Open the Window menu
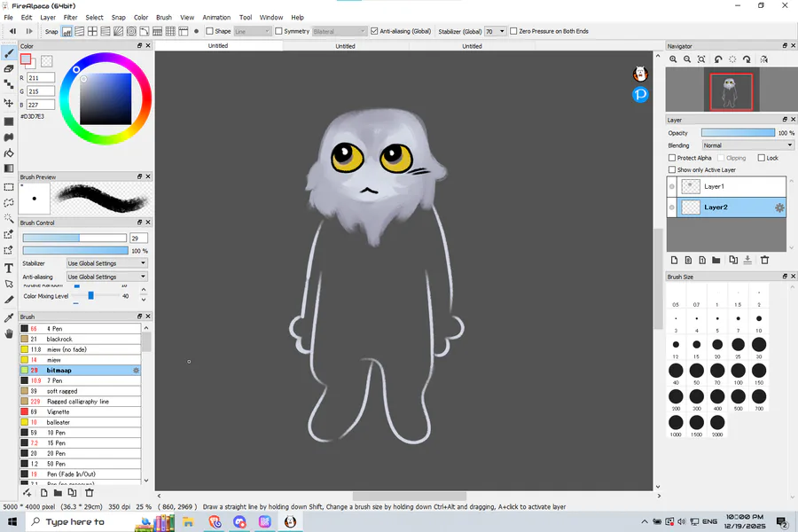The height and width of the screenshot is (532, 798). 271,18
